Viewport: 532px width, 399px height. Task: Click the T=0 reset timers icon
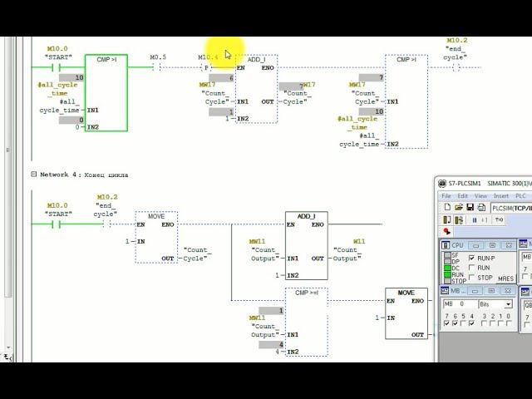499,219
